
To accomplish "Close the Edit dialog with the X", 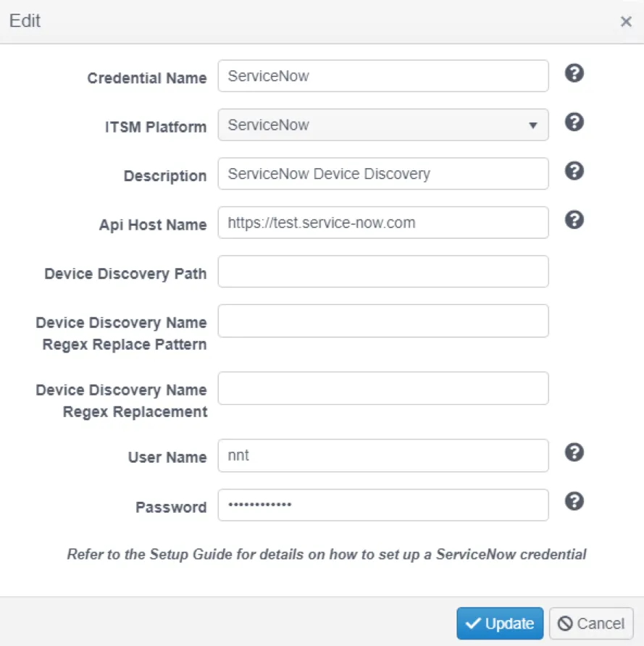I will click(626, 22).
